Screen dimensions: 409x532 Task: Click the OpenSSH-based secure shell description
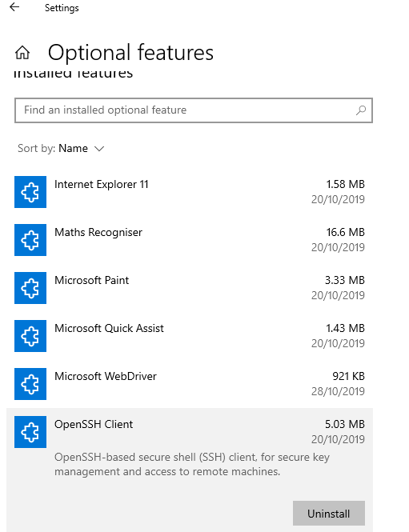pos(192,465)
